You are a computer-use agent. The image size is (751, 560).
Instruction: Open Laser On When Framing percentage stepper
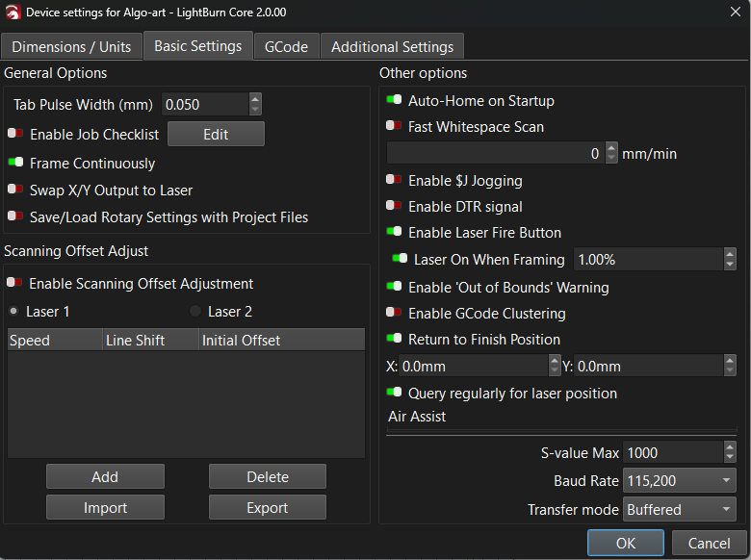(x=730, y=259)
